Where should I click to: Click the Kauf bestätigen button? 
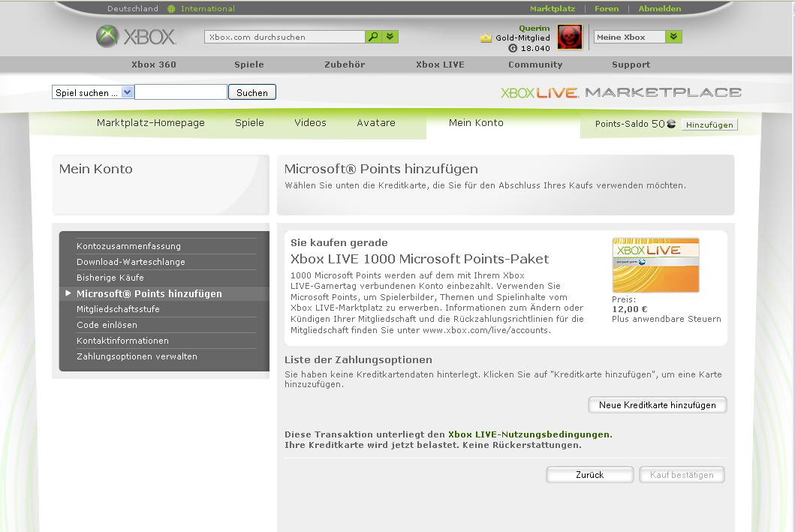[682, 475]
